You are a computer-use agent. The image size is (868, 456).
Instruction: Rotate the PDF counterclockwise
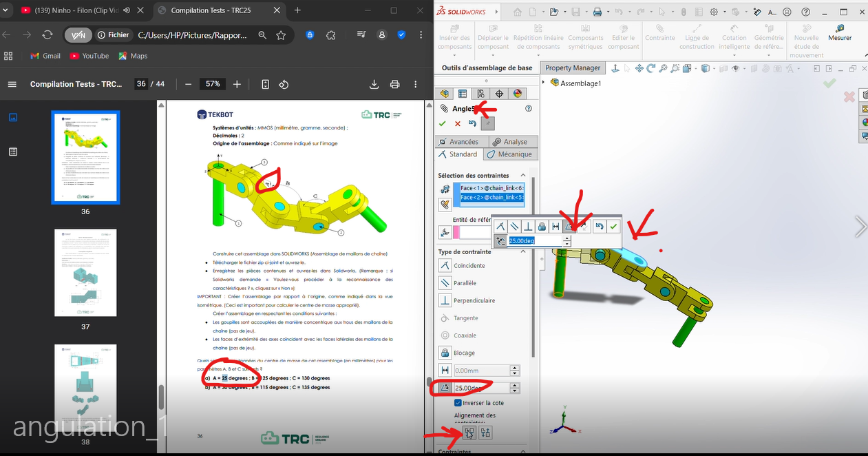tap(284, 84)
